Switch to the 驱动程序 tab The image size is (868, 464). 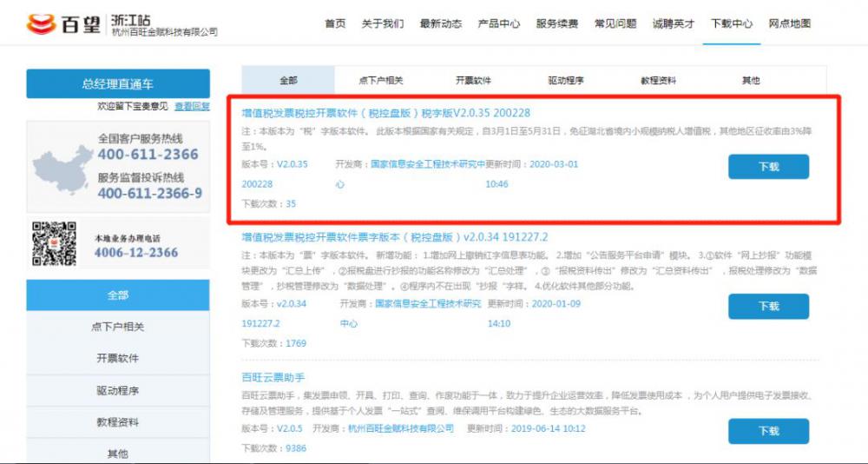coord(566,81)
